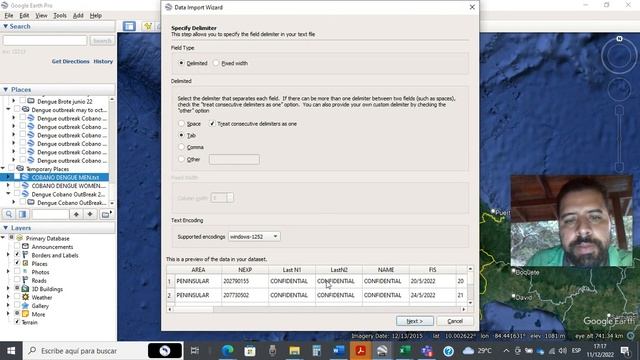Select COBANO DENGUE MEN.txt in Places
The height and width of the screenshot is (360, 640).
pos(65,177)
